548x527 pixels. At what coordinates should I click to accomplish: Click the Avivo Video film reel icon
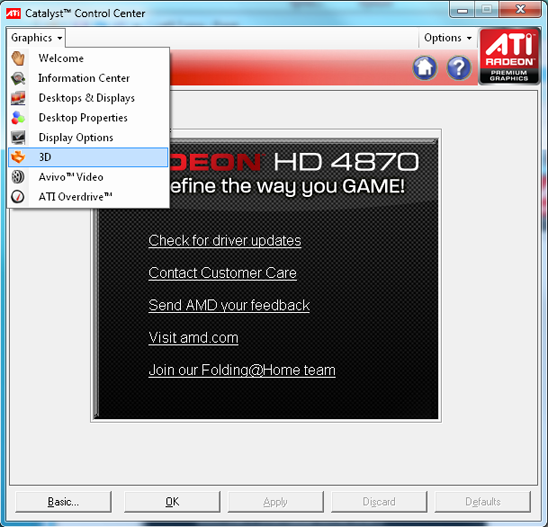point(18,177)
